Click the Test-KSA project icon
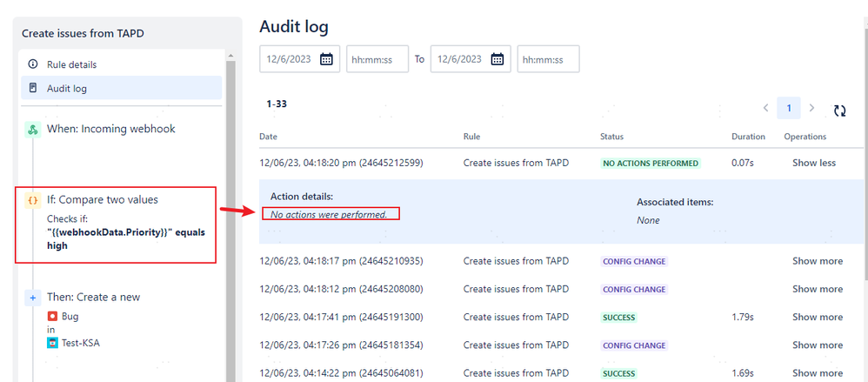The width and height of the screenshot is (868, 382). click(52, 343)
